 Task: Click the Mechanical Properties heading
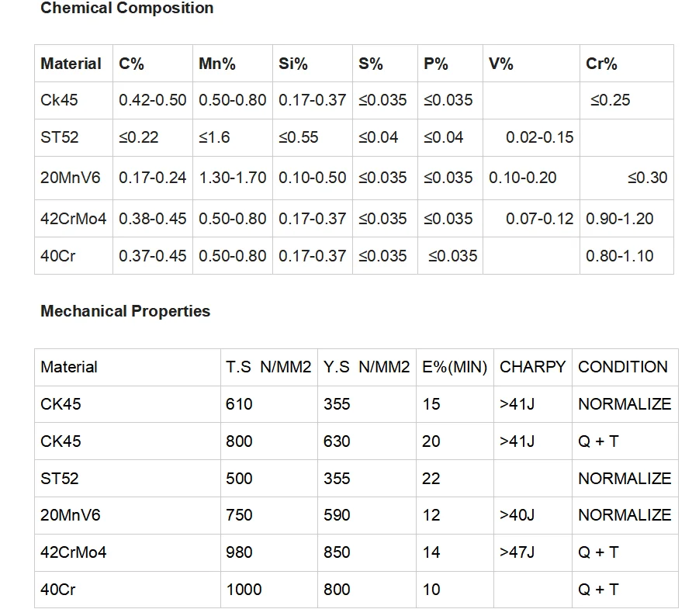(x=125, y=311)
